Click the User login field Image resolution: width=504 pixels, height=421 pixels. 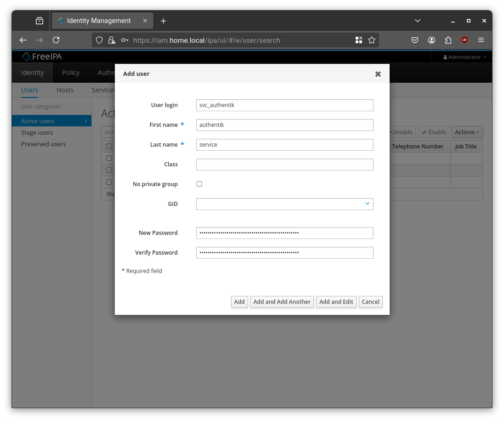[x=284, y=105]
